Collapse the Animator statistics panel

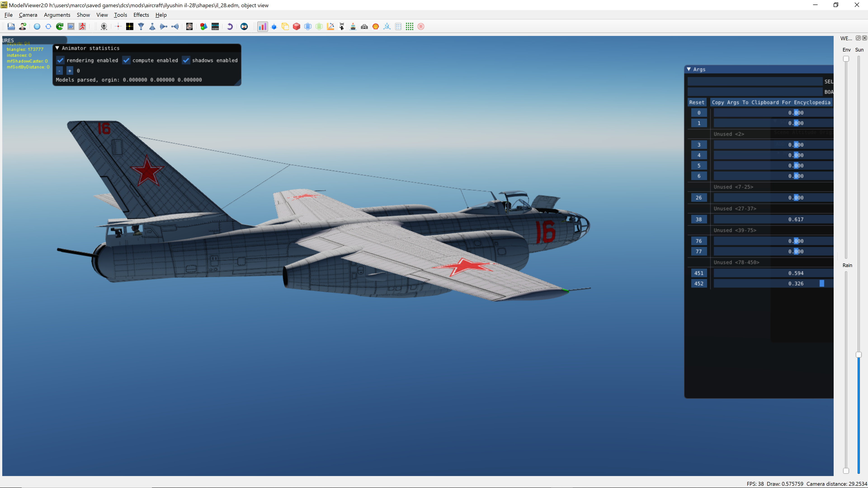pyautogui.click(x=57, y=48)
